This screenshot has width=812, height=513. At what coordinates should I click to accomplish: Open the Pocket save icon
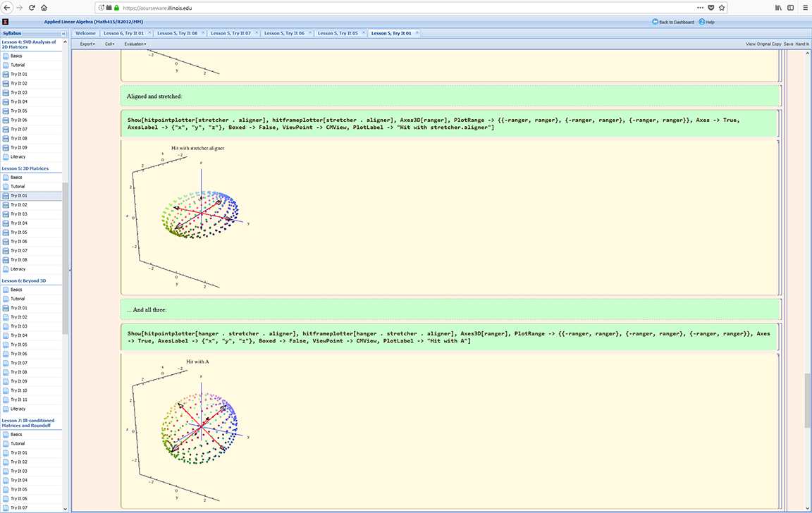[711, 8]
